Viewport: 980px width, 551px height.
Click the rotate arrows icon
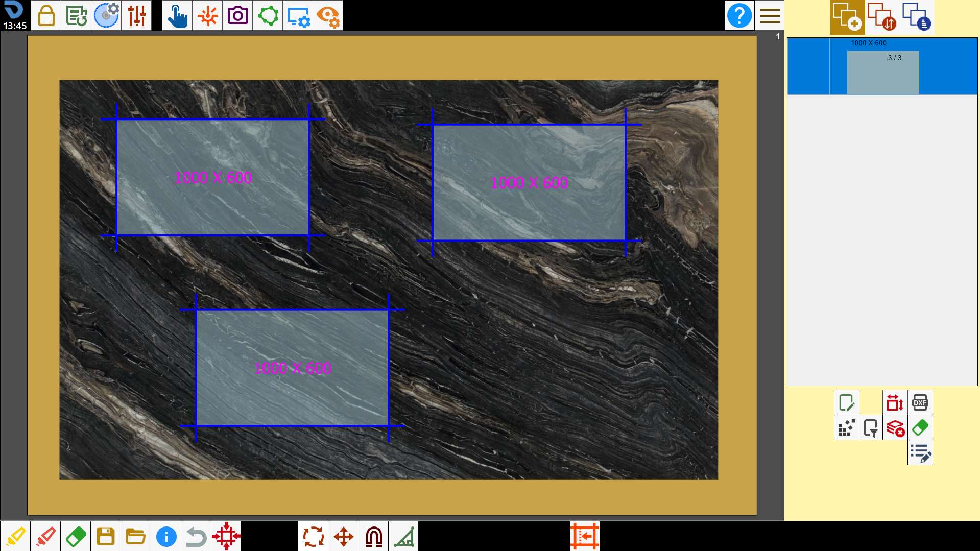pyautogui.click(x=313, y=536)
